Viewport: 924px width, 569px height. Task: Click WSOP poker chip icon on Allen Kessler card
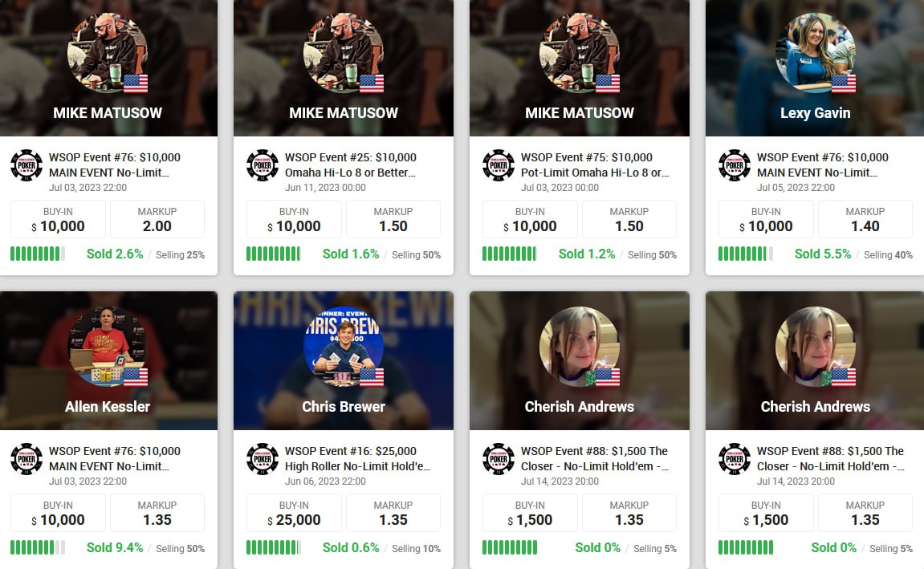(26, 459)
